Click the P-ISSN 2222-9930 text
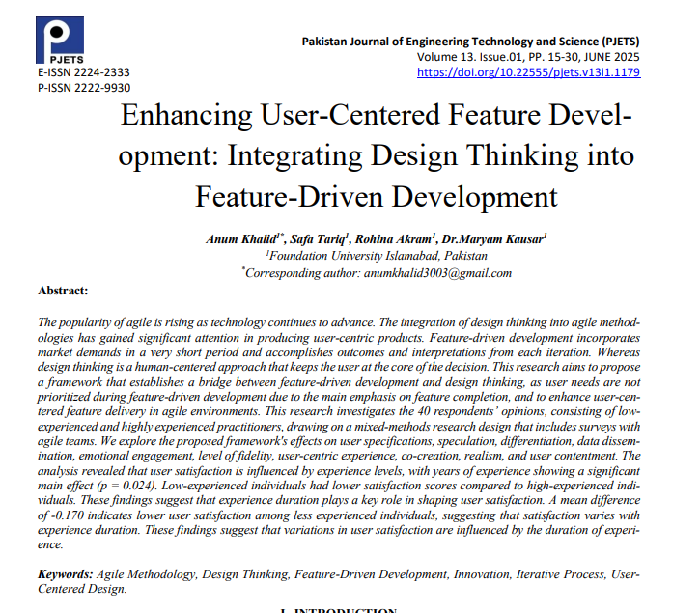This screenshot has height=613, width=700. [83, 88]
